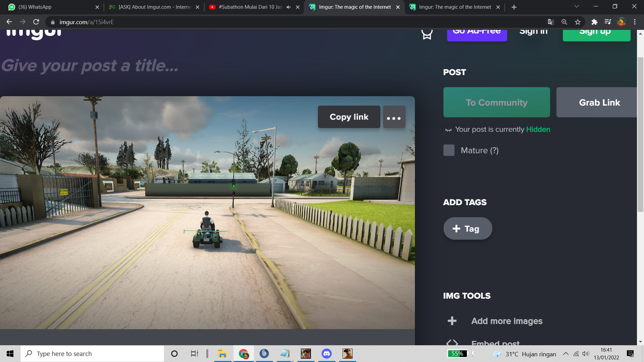
Task: Tick the Mature checkbox
Action: (x=449, y=150)
